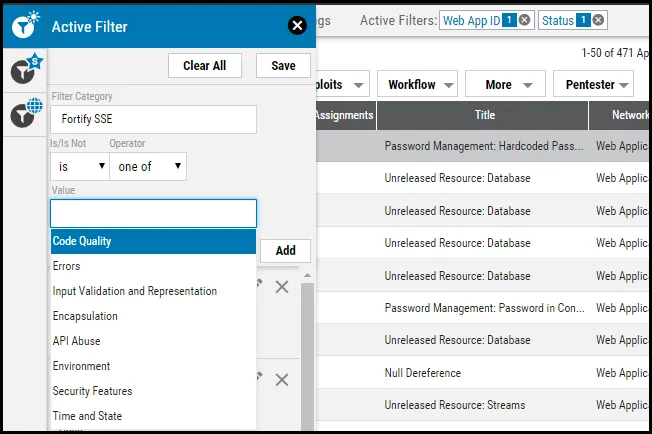Open Password Management: Password in Con... row
The image size is (652, 434).
[484, 308]
